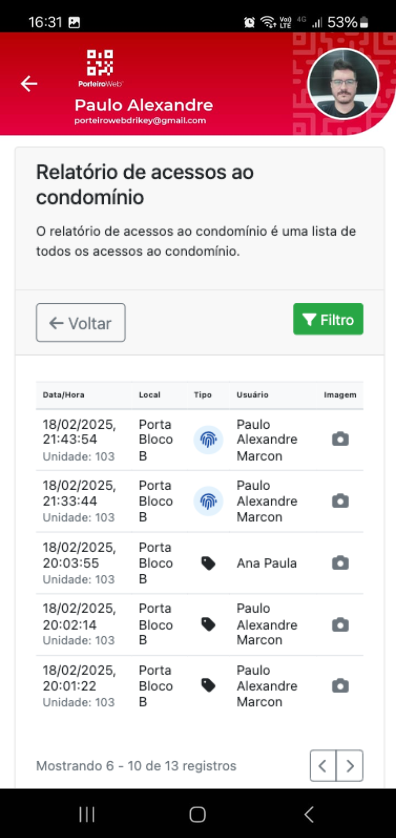This screenshot has height=838, width=396.
Task: Click fingerprint icon on 21:43:54 row
Action: pyautogui.click(x=208, y=440)
